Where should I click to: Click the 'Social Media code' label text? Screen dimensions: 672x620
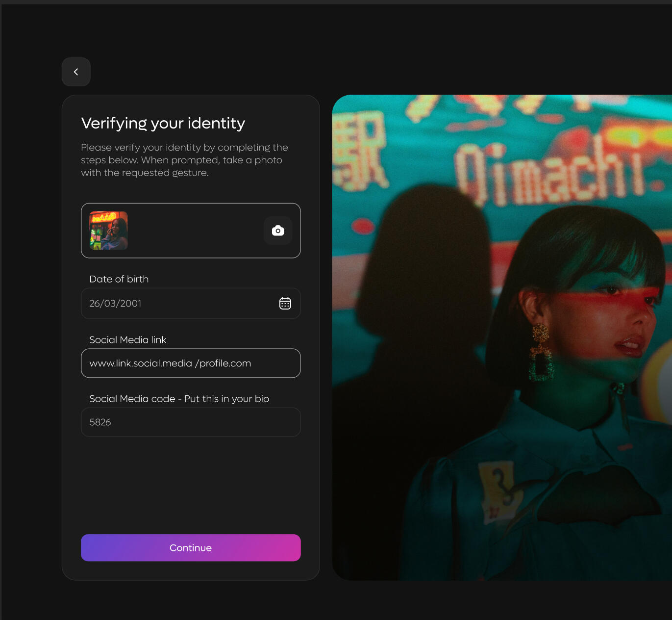coord(179,399)
